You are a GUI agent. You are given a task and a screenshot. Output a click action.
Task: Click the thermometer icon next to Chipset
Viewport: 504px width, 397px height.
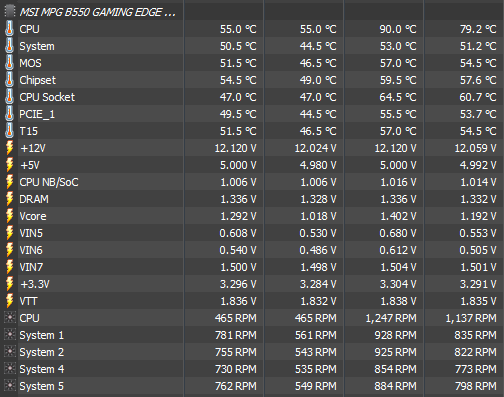coord(10,80)
